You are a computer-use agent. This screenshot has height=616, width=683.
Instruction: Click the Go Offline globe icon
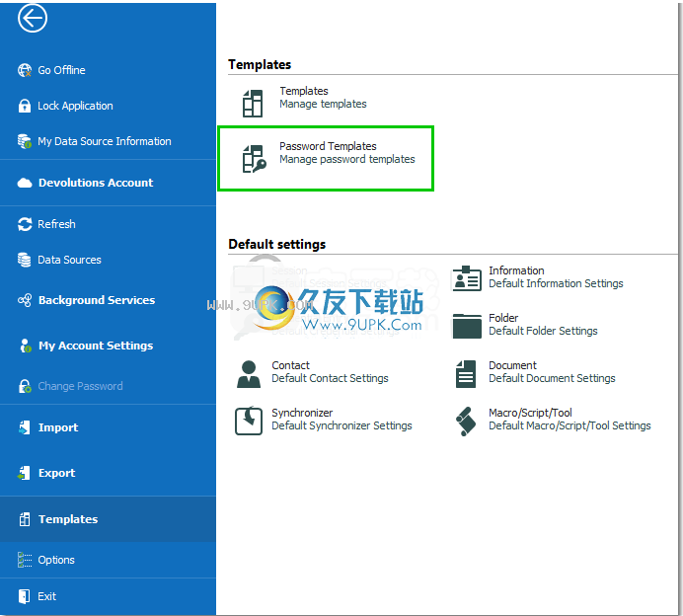coord(25,70)
